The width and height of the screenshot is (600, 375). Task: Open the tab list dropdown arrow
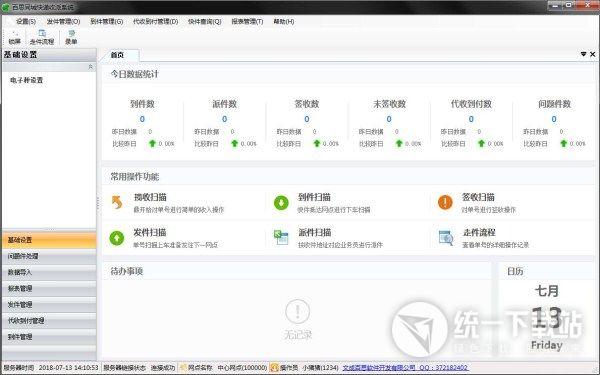pyautogui.click(x=584, y=54)
